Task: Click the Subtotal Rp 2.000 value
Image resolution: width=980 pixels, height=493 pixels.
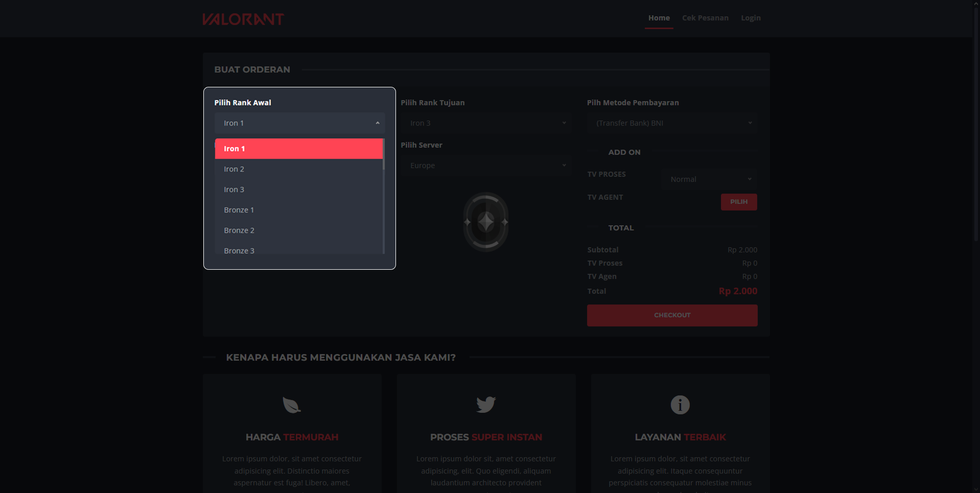Action: (742, 250)
